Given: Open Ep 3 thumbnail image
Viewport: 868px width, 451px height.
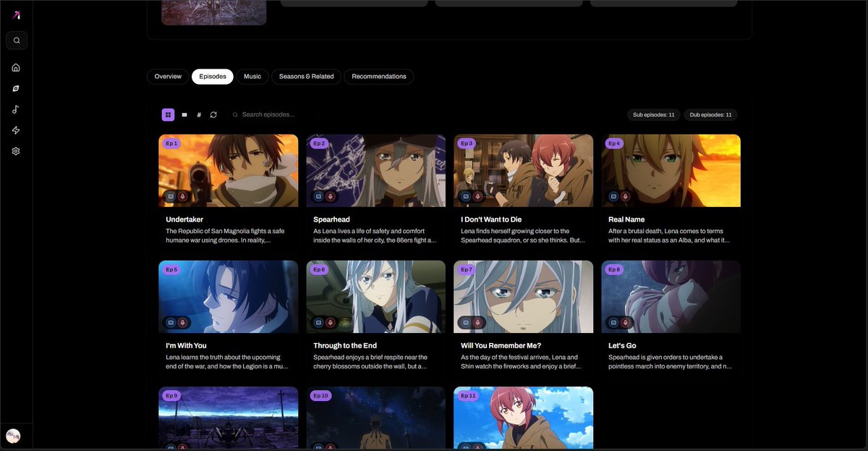Looking at the screenshot, I should pos(524,171).
